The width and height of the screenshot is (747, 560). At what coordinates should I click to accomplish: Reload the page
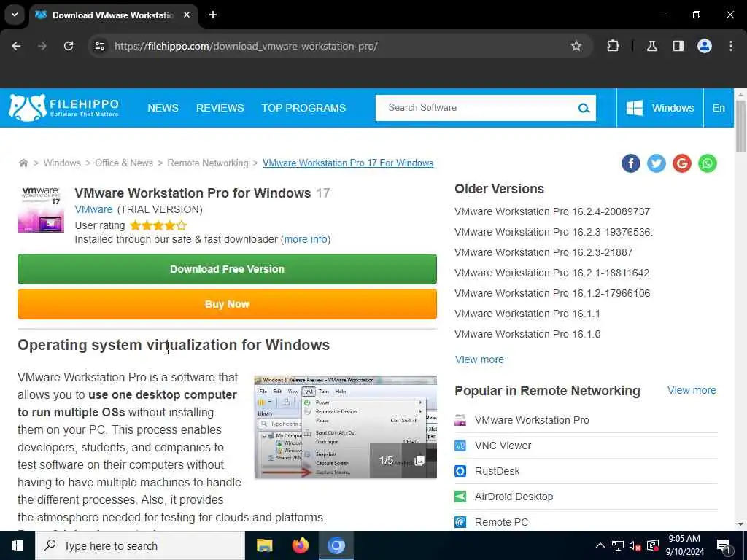pyautogui.click(x=69, y=46)
